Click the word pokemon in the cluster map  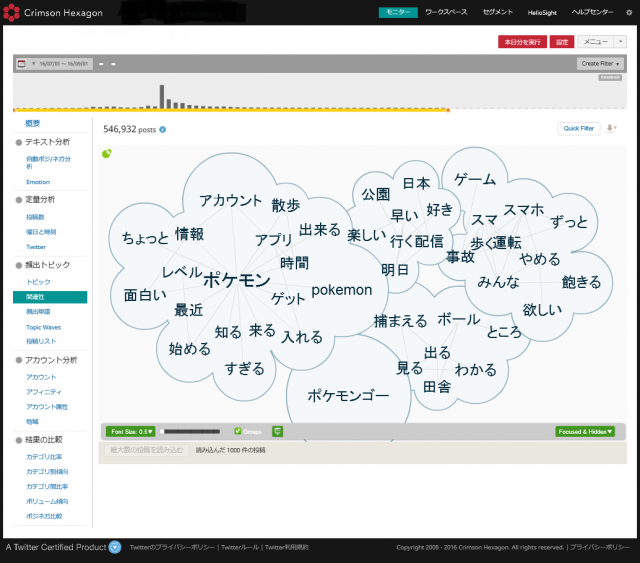click(342, 290)
